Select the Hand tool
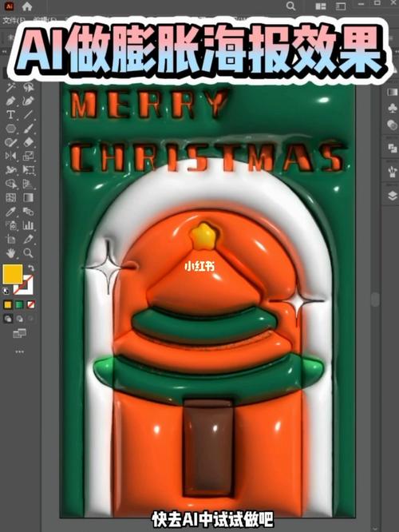 click(10, 253)
